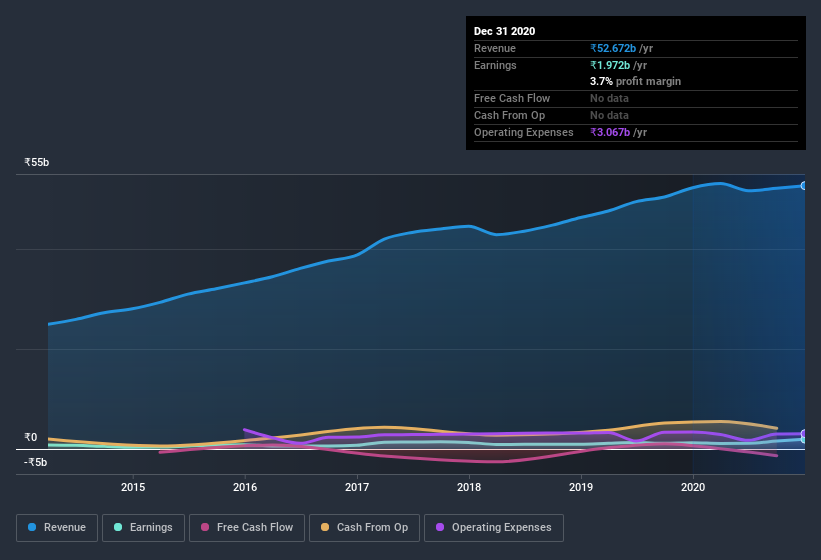Click the 2019 x-axis label
The width and height of the screenshot is (821, 560).
click(581, 487)
